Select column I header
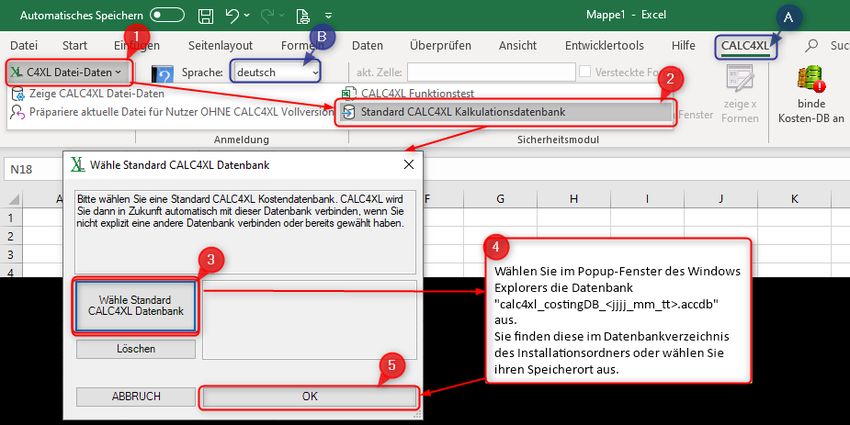The width and height of the screenshot is (850, 425). (647, 199)
